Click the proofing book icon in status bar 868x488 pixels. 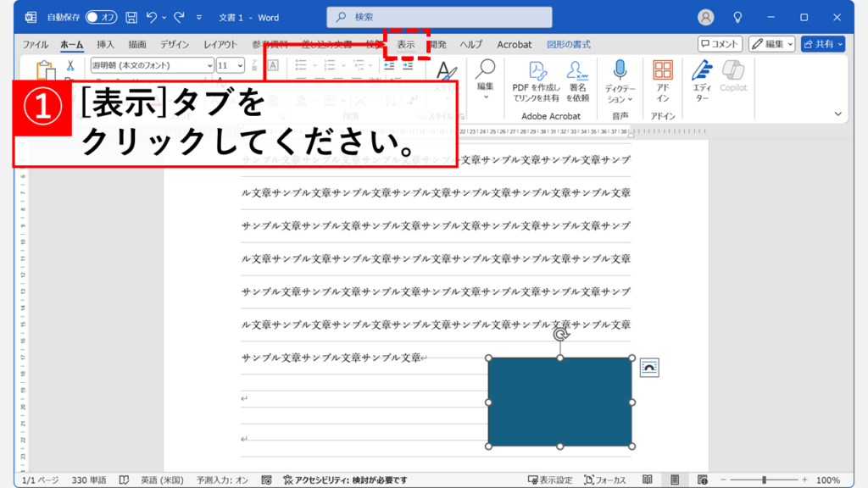(124, 480)
